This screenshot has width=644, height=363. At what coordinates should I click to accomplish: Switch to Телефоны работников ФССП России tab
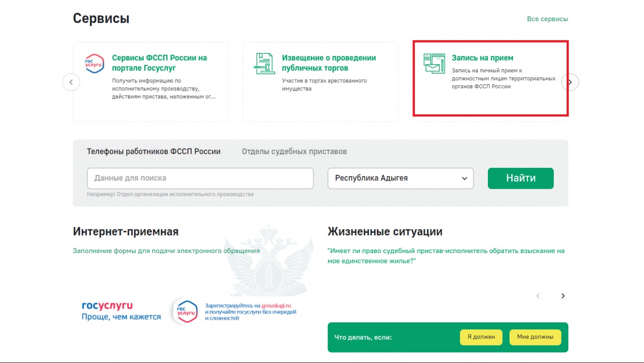pyautogui.click(x=154, y=152)
